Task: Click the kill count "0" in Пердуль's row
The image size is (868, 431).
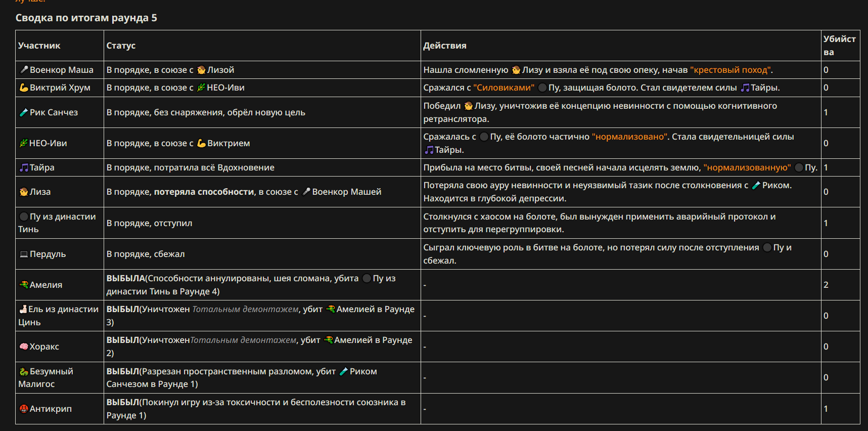Action: tap(826, 254)
